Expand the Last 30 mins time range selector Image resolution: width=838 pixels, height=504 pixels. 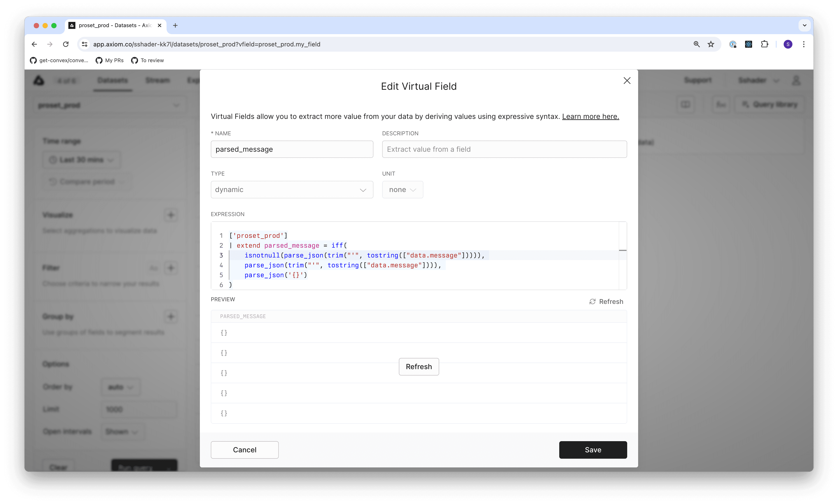[81, 160]
